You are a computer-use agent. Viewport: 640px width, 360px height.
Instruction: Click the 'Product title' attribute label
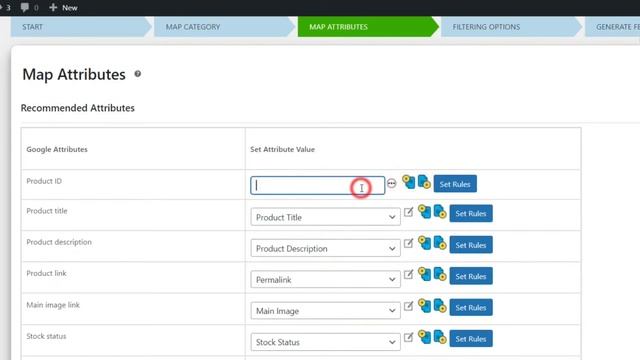tap(47, 211)
